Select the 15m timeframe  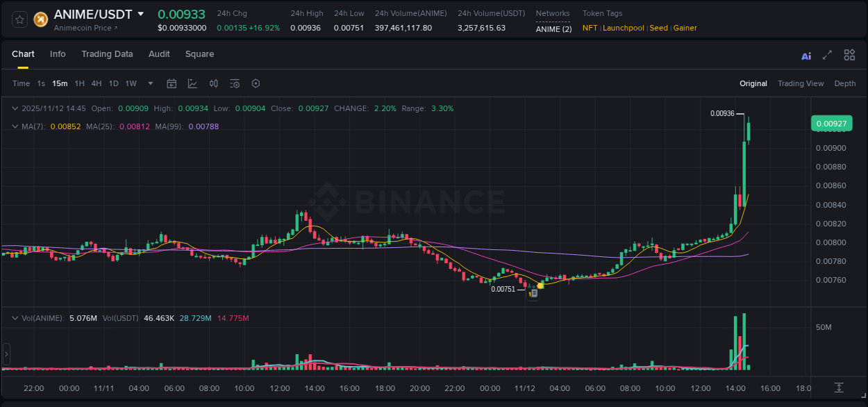click(60, 83)
